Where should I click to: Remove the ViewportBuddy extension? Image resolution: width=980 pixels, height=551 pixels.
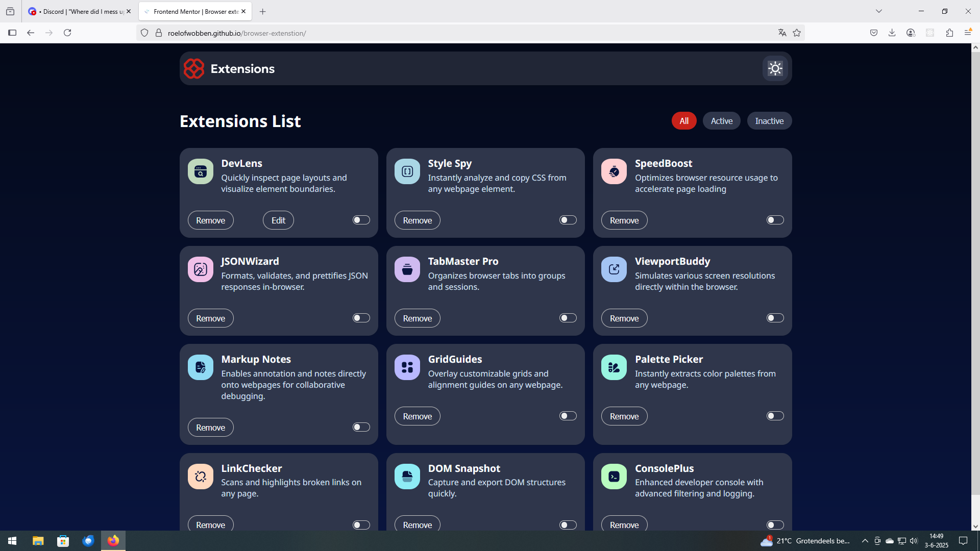point(624,318)
